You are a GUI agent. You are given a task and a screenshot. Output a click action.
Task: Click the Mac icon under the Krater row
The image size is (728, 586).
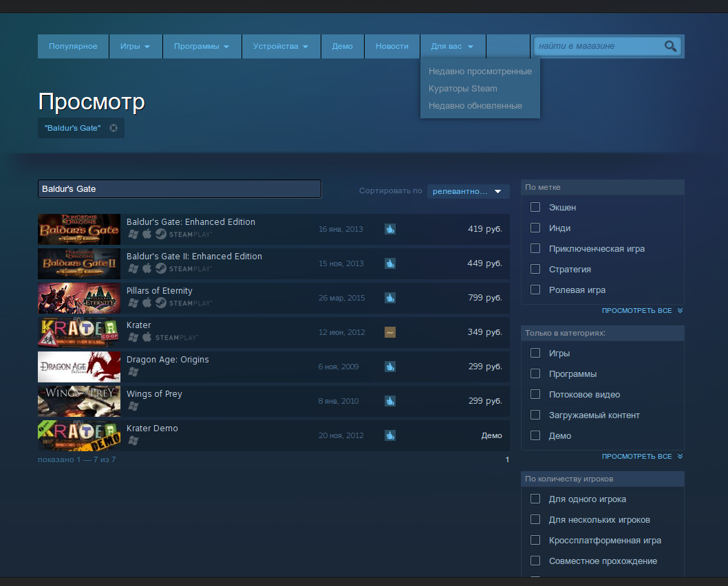(147, 337)
